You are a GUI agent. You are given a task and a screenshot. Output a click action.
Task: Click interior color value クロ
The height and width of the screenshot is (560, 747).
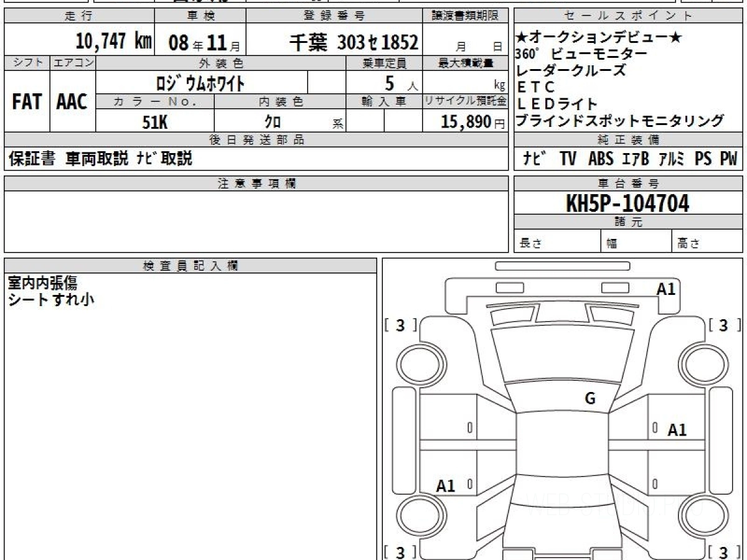273,122
